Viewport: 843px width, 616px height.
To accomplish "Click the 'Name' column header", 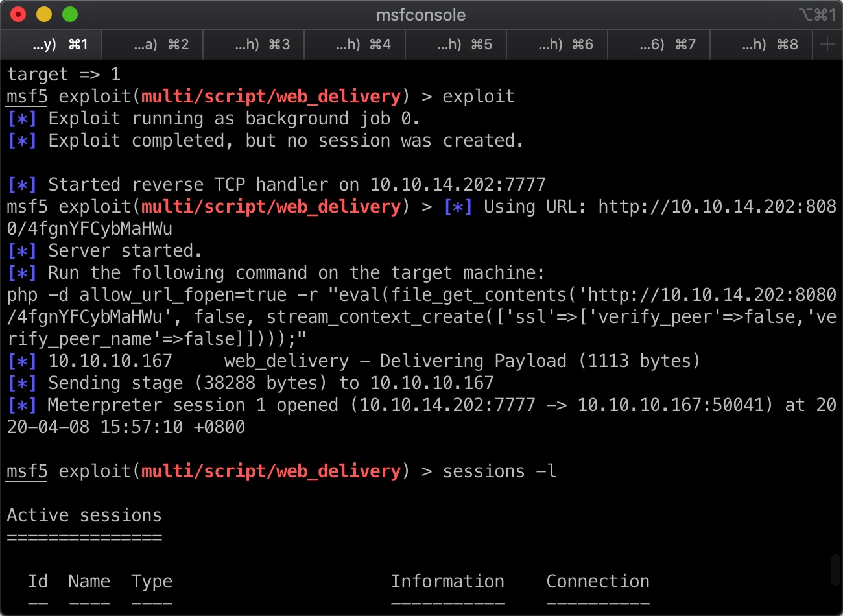I will pyautogui.click(x=89, y=582).
